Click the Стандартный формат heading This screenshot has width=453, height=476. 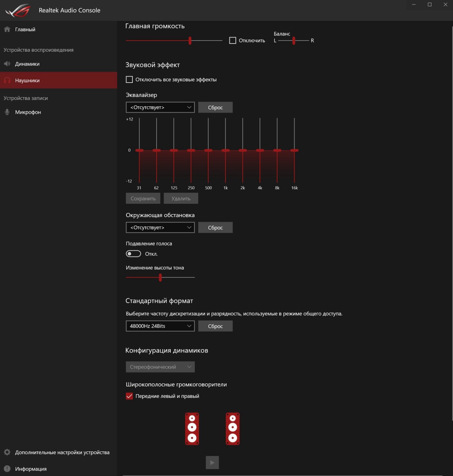click(x=159, y=301)
